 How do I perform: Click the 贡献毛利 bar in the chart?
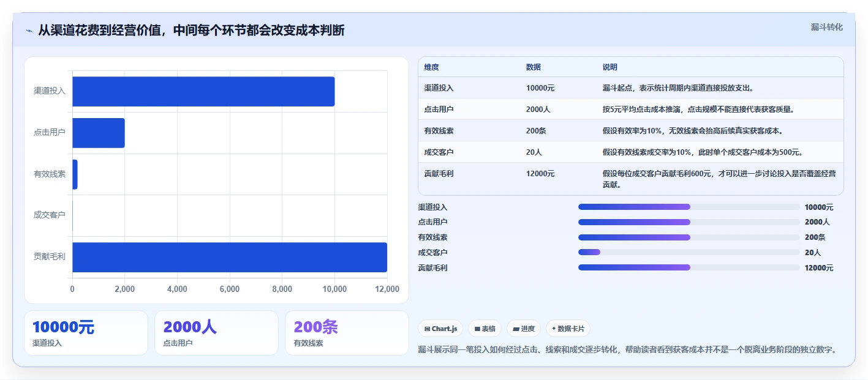(230, 257)
